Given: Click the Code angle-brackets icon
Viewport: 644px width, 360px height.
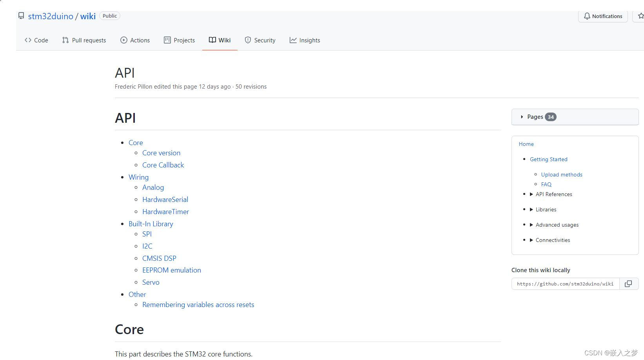Looking at the screenshot, I should click(x=28, y=40).
